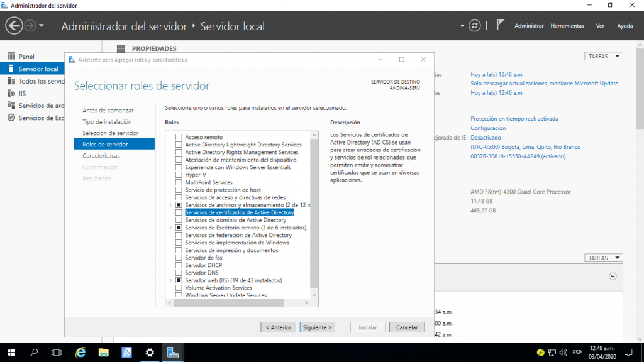Open File Explorer from taskbar
Viewport: 644px width, 362px height.
[104, 353]
